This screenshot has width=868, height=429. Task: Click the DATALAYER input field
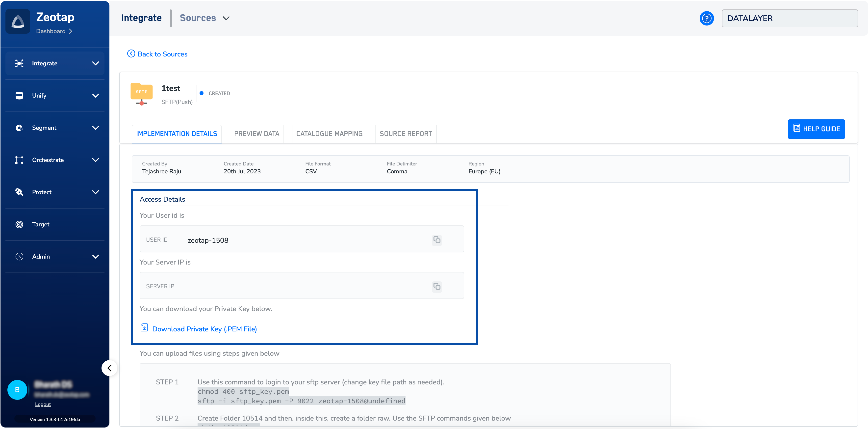[789, 18]
